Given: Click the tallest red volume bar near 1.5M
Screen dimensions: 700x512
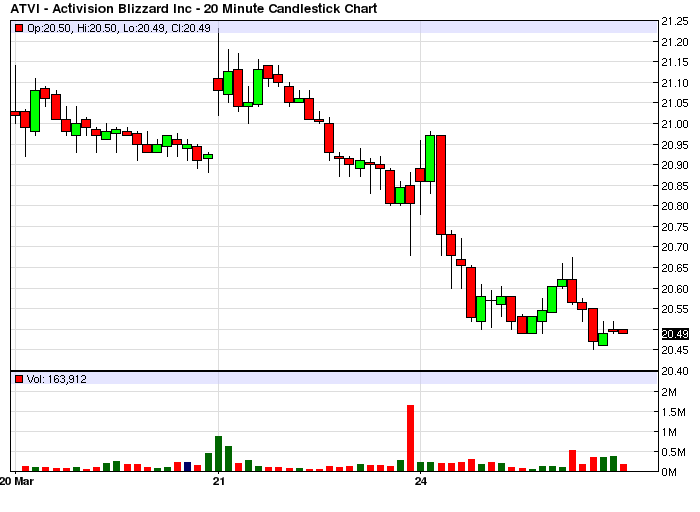Looking at the screenshot, I should [x=410, y=438].
